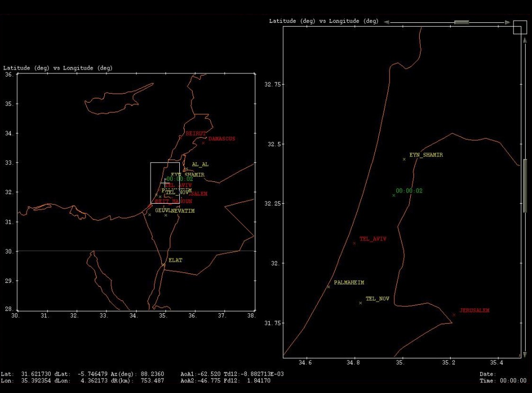Click the horizontal scrollbar thumb
The image size is (532, 393).
point(461,22)
